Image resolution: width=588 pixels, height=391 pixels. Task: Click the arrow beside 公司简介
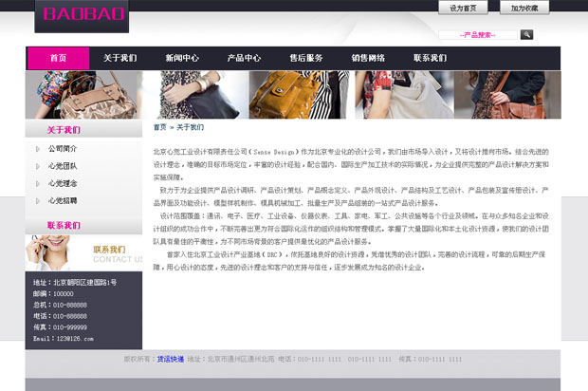[x=38, y=149]
